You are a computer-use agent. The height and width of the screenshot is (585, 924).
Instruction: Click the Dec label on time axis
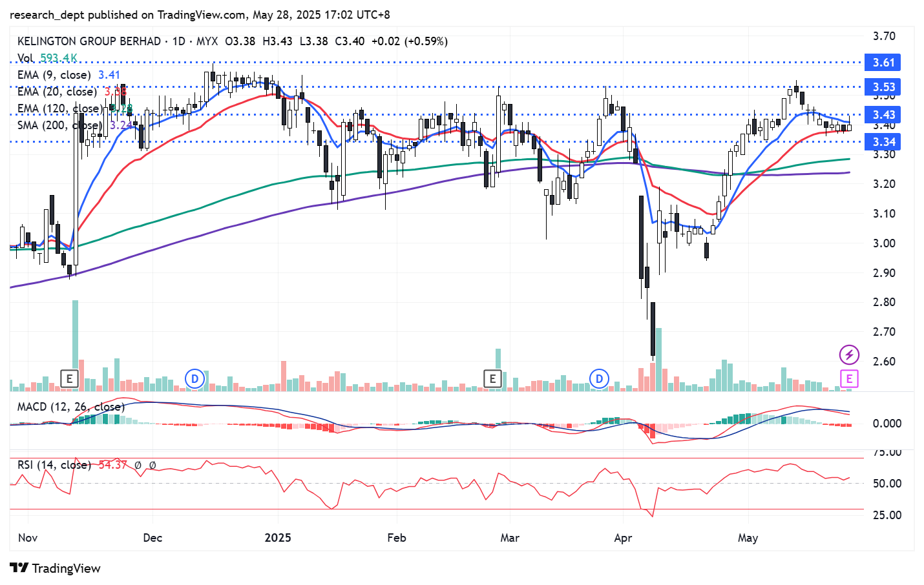coord(152,538)
